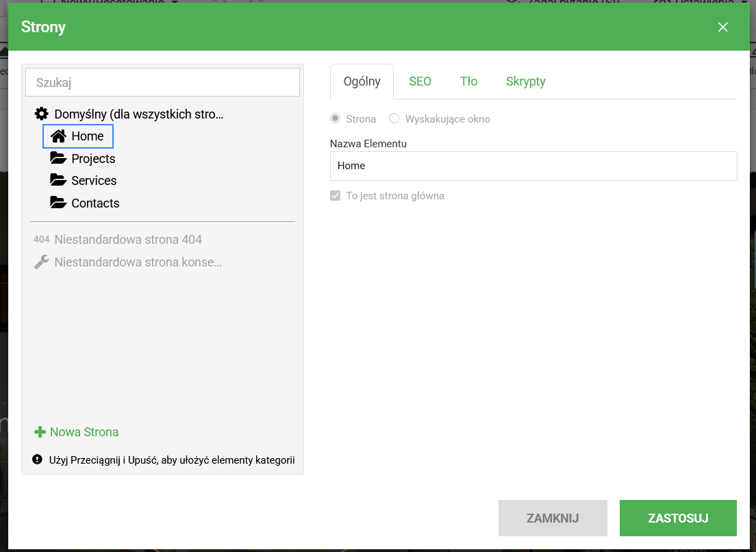Click the 404 icon for custom error page
This screenshot has height=552, width=756.
(41, 240)
